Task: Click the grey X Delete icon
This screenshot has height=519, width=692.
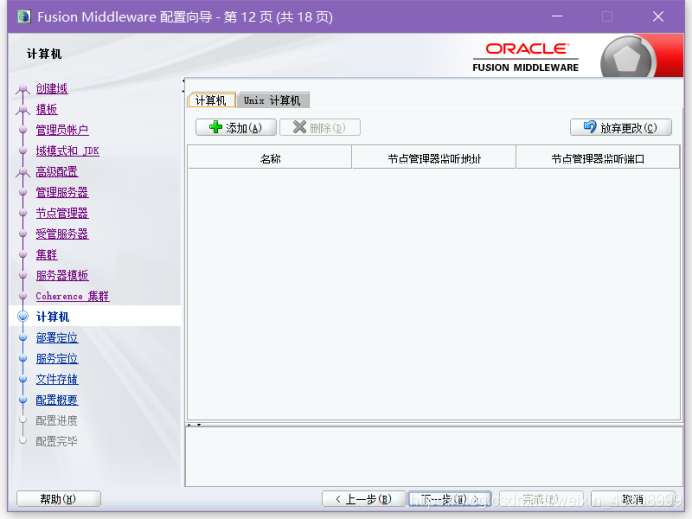Action: coord(299,127)
